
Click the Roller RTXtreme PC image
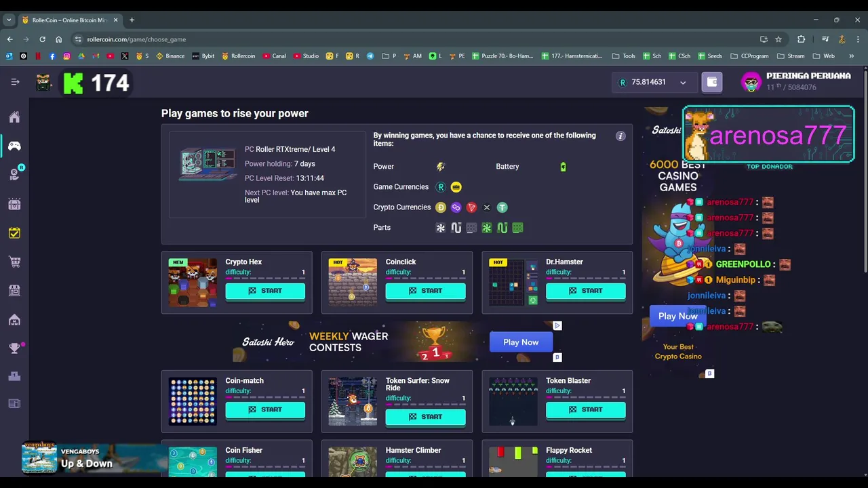tap(208, 165)
